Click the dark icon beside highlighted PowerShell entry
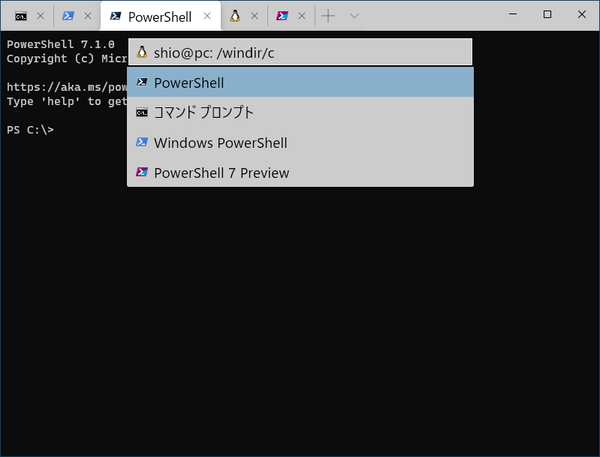Image resolution: width=600 pixels, height=457 pixels. pos(142,82)
